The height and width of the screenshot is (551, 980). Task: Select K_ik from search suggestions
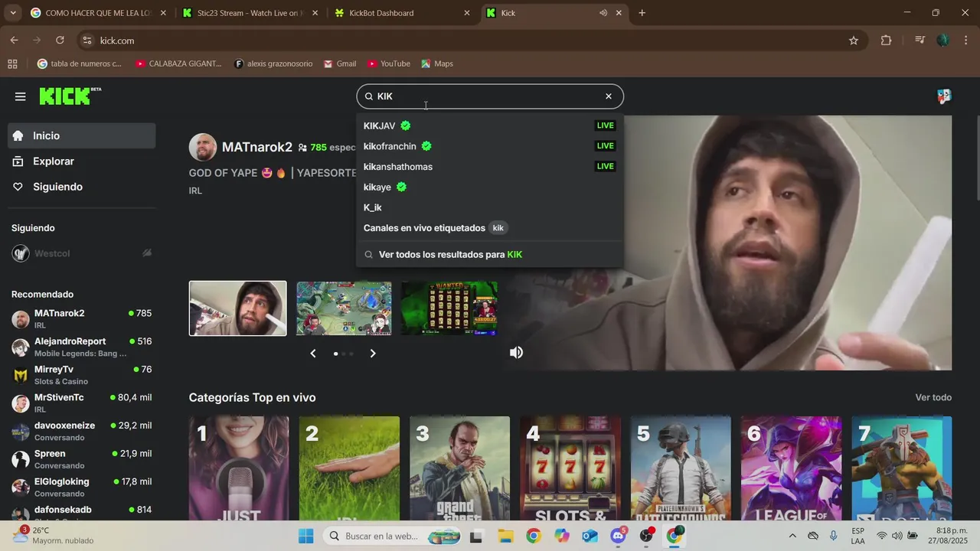coord(490,207)
